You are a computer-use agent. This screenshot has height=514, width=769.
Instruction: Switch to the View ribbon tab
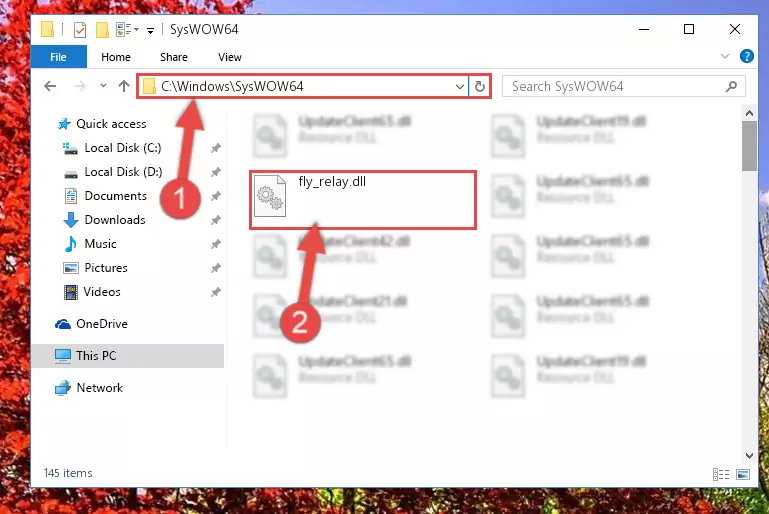(230, 57)
